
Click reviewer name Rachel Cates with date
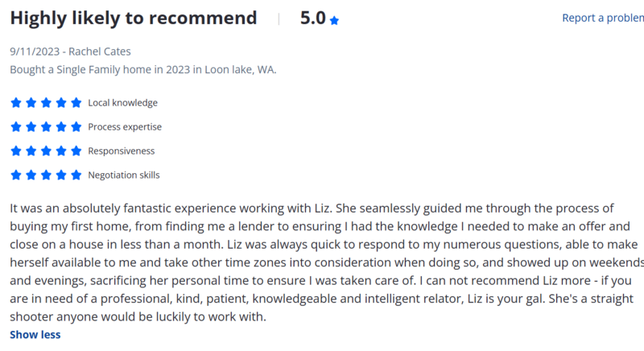click(70, 52)
